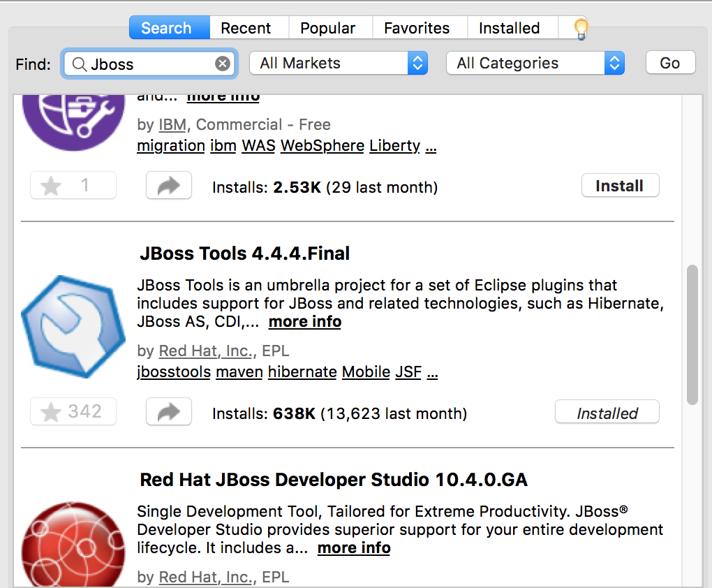Open the All Markets dropdown
This screenshot has width=712, height=588.
coord(339,63)
